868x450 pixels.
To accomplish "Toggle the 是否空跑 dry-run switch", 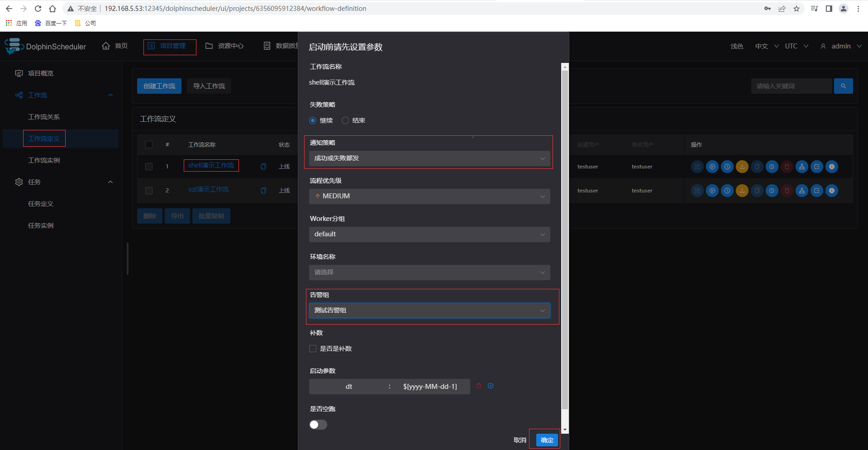I will click(x=318, y=425).
